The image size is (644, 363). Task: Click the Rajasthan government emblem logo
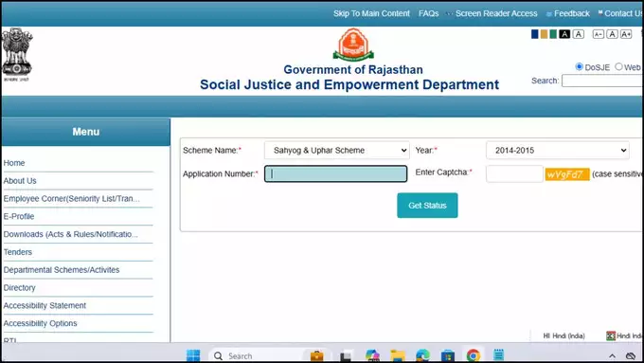coord(353,45)
